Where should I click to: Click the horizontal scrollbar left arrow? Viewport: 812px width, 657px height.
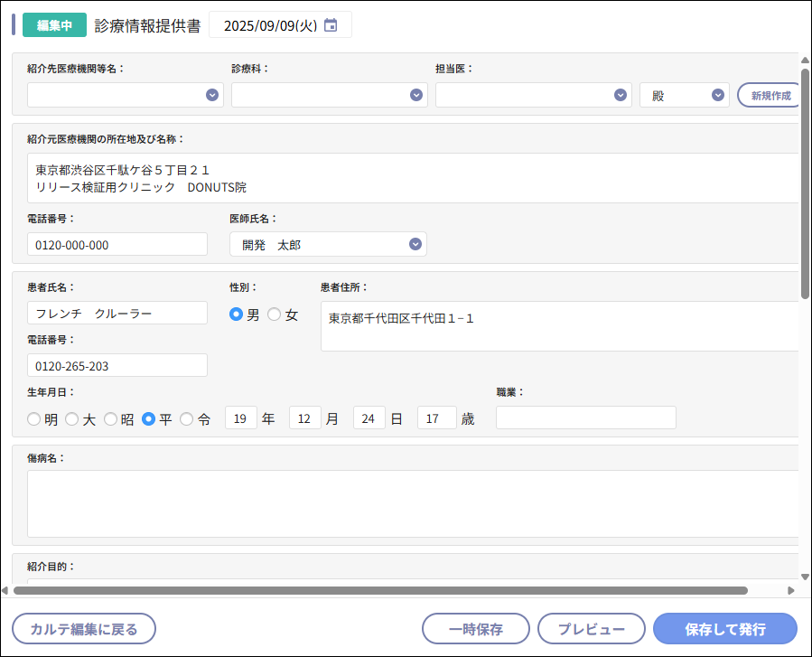pyautogui.click(x=5, y=591)
